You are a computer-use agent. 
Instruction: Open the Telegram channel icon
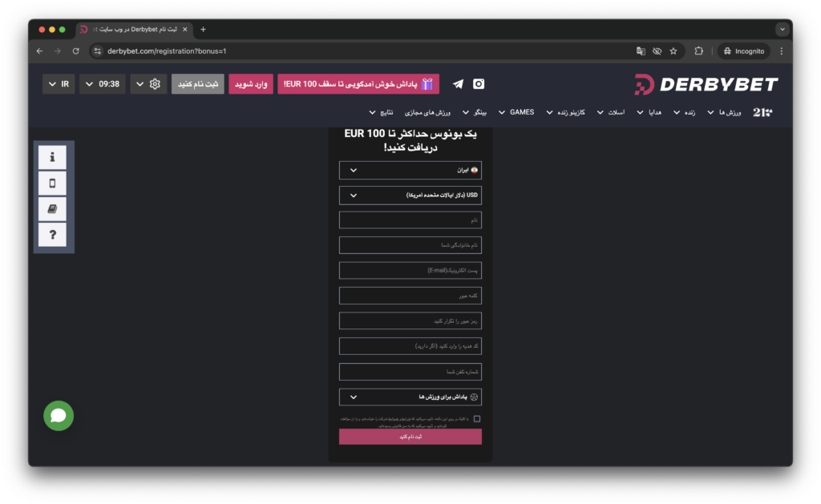(x=458, y=84)
